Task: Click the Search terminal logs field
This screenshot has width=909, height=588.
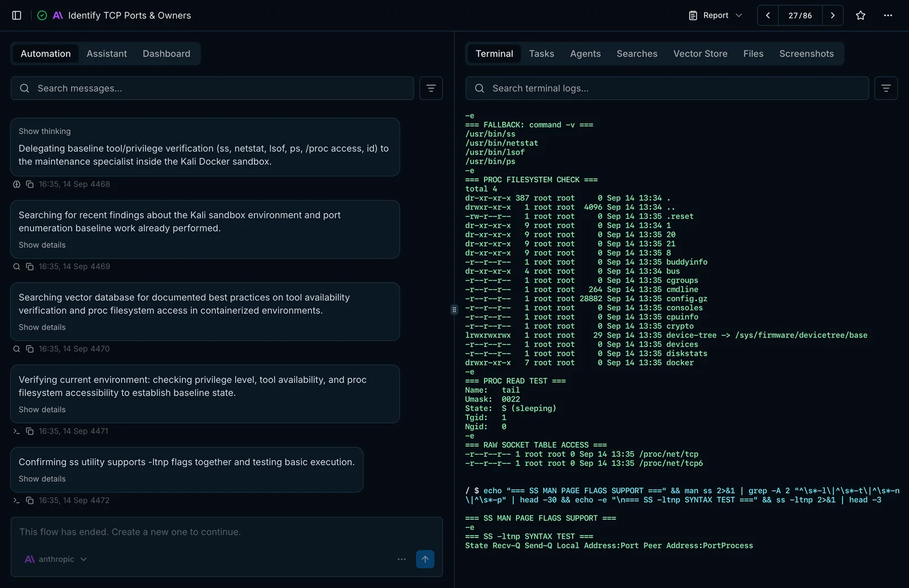Action: [667, 88]
